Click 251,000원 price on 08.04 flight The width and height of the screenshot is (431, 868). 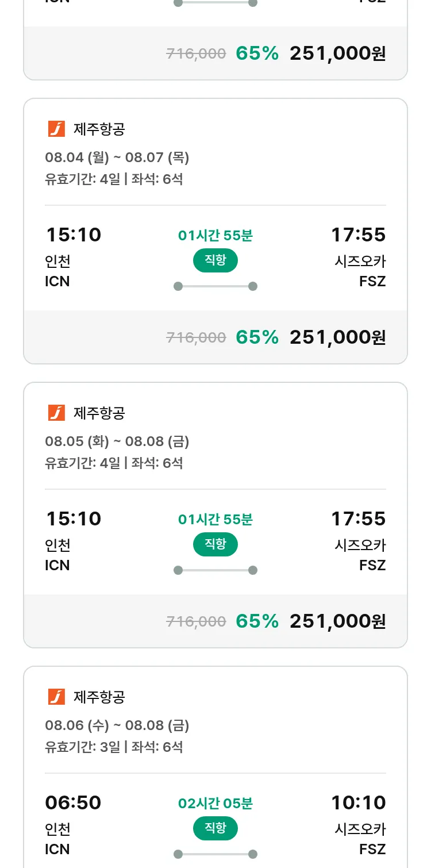tap(337, 337)
